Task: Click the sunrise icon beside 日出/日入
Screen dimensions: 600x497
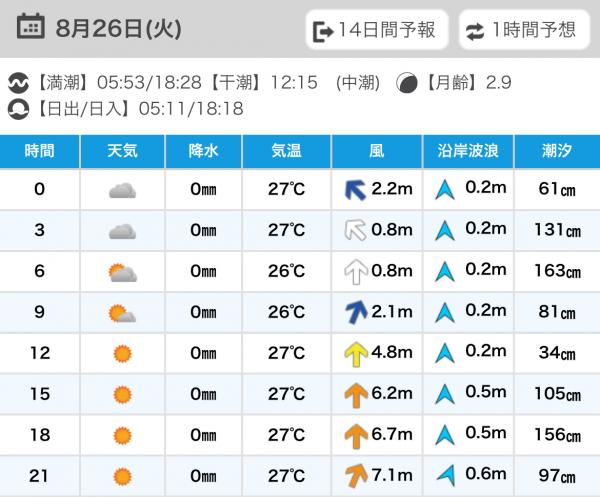Action: point(18,109)
